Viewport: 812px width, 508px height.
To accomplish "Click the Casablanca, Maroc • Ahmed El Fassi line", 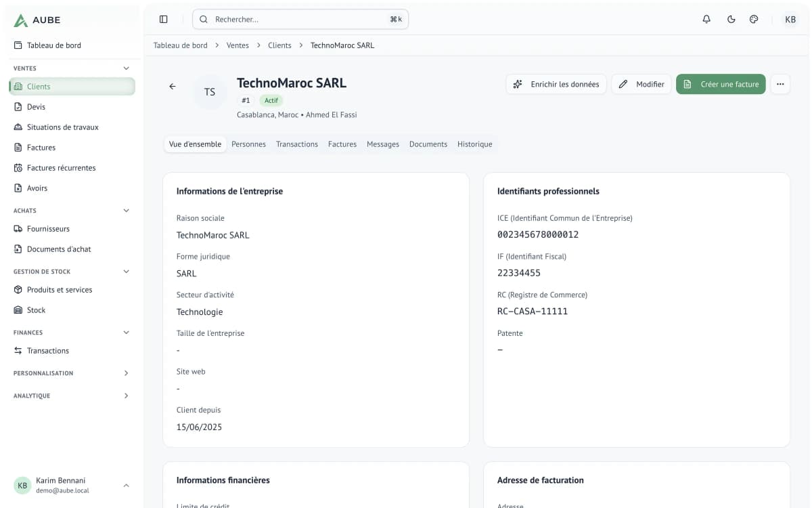I will pos(297,115).
